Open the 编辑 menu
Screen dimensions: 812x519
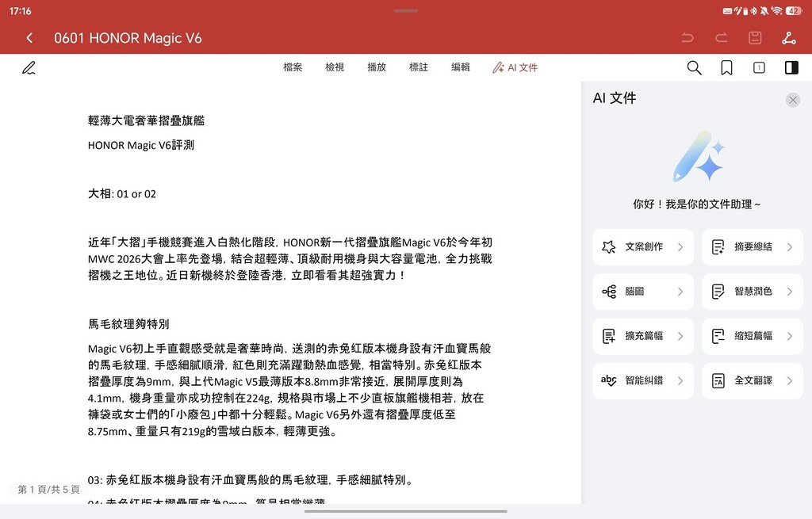tap(461, 67)
